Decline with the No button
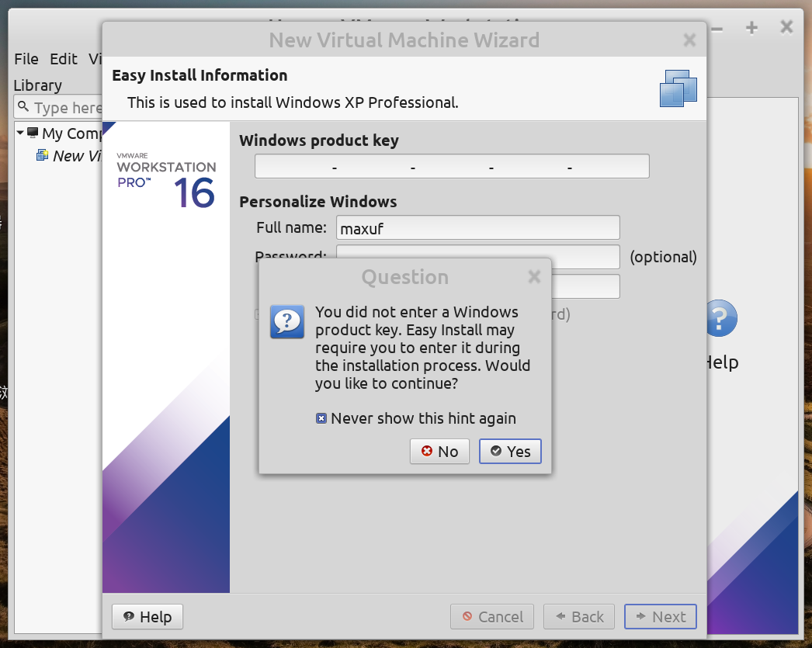 click(x=439, y=452)
